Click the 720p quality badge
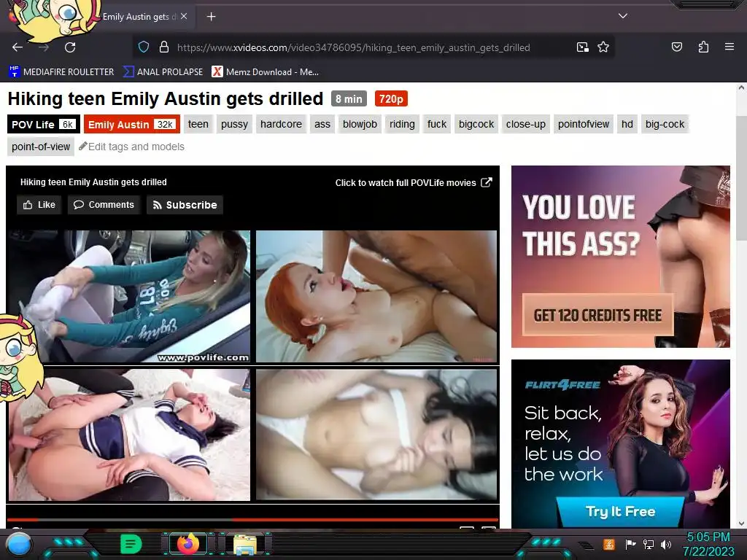747x560 pixels. tap(391, 98)
